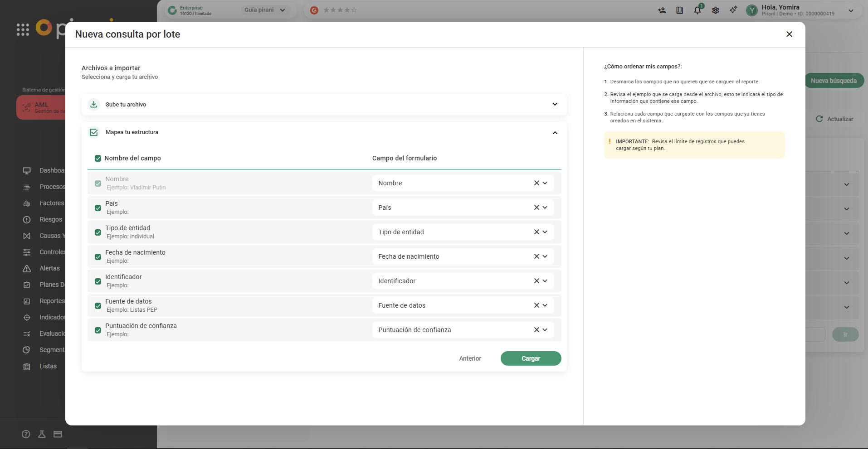
Task: Open the settings gear icon
Action: point(715,10)
